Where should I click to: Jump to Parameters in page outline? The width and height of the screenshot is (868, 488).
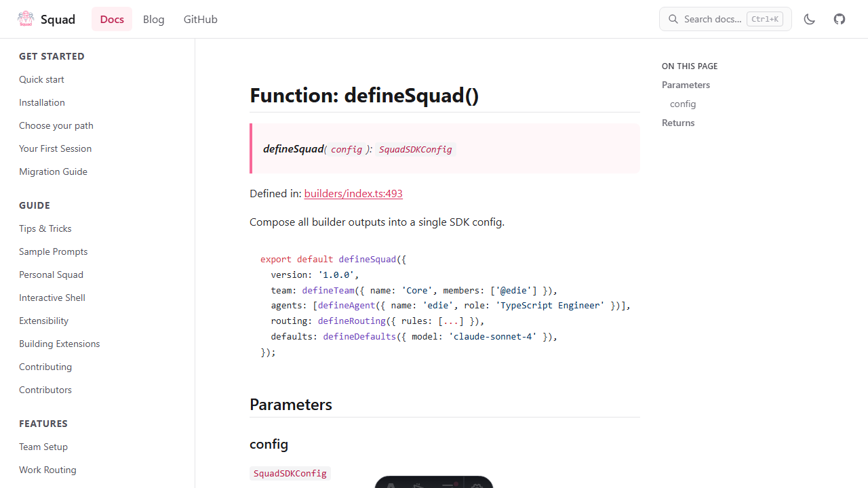686,85
